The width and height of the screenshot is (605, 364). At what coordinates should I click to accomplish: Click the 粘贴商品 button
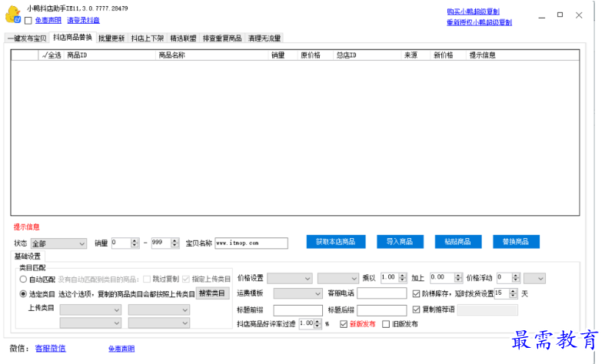[457, 242]
